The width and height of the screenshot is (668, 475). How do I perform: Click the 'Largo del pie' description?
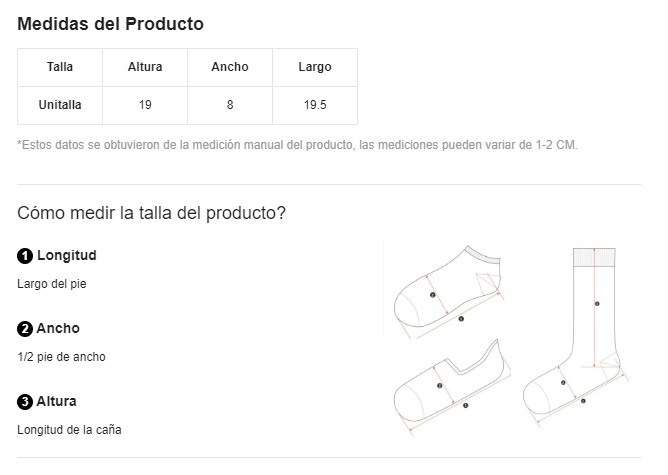click(52, 284)
